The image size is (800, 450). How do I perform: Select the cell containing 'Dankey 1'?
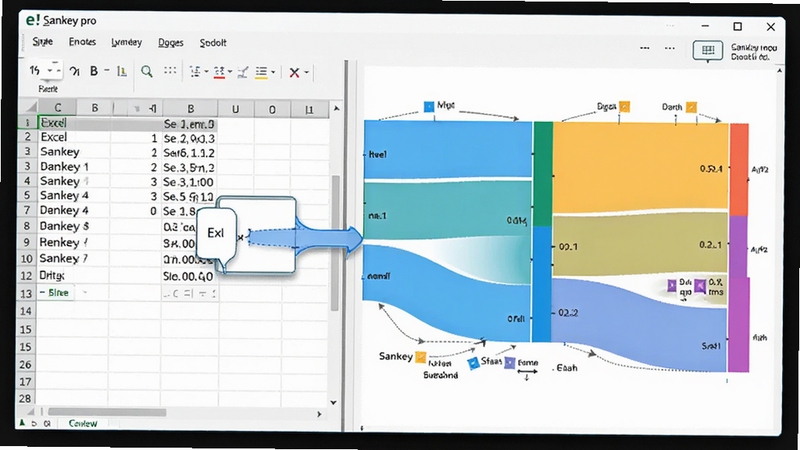tap(74, 166)
